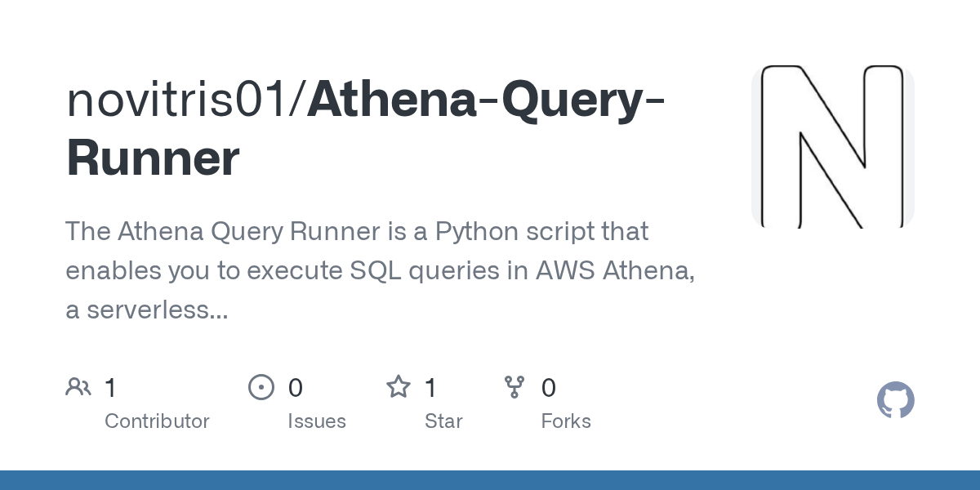Click the contributors people icon

click(x=78, y=387)
